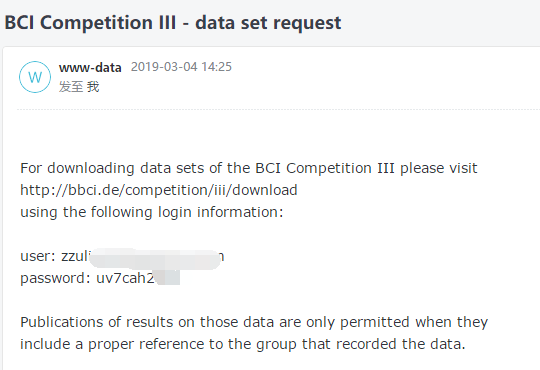Click the 'For downloading data sets' sentence
540x370 pixels.
click(249, 168)
